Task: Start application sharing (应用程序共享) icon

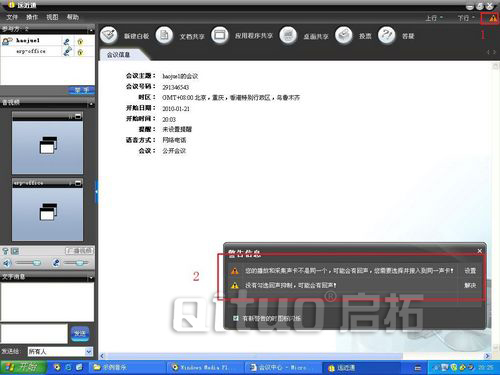Action: pos(220,35)
